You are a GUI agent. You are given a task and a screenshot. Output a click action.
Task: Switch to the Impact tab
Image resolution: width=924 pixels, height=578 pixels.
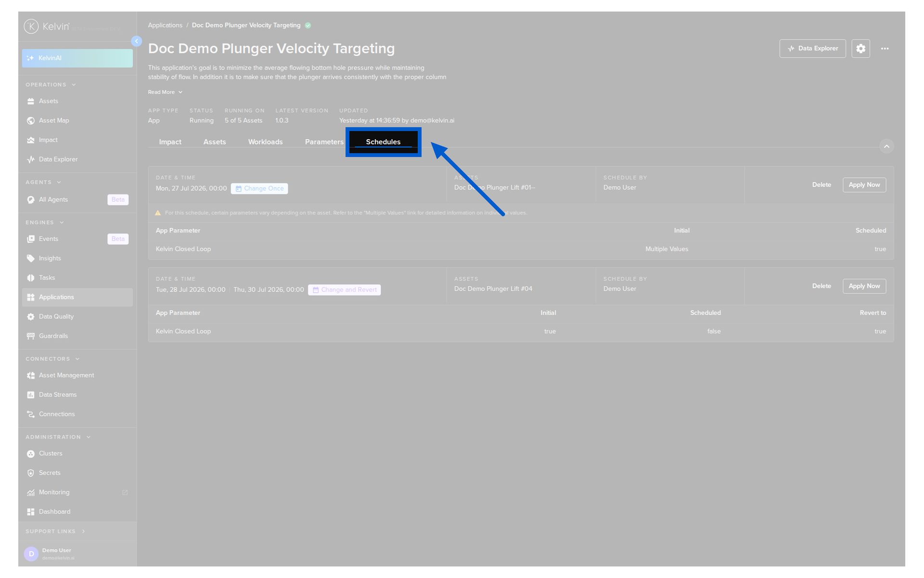(170, 142)
